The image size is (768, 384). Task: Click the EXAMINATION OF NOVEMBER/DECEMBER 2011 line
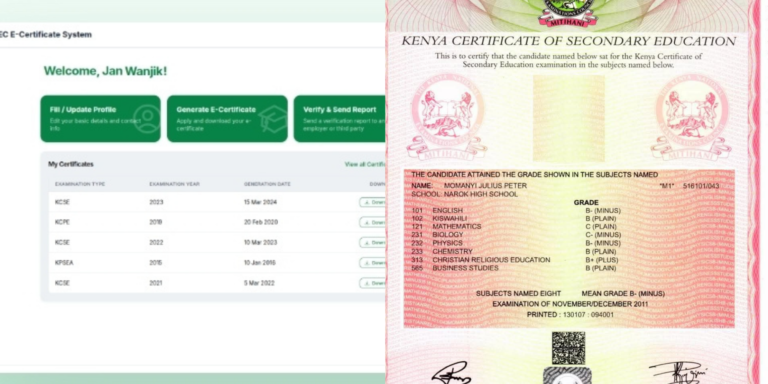pyautogui.click(x=570, y=305)
